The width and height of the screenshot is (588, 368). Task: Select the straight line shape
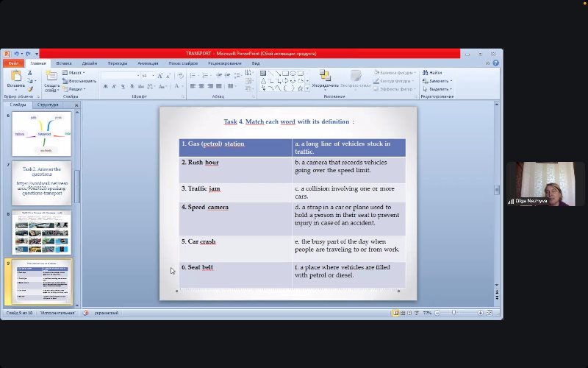click(270, 73)
